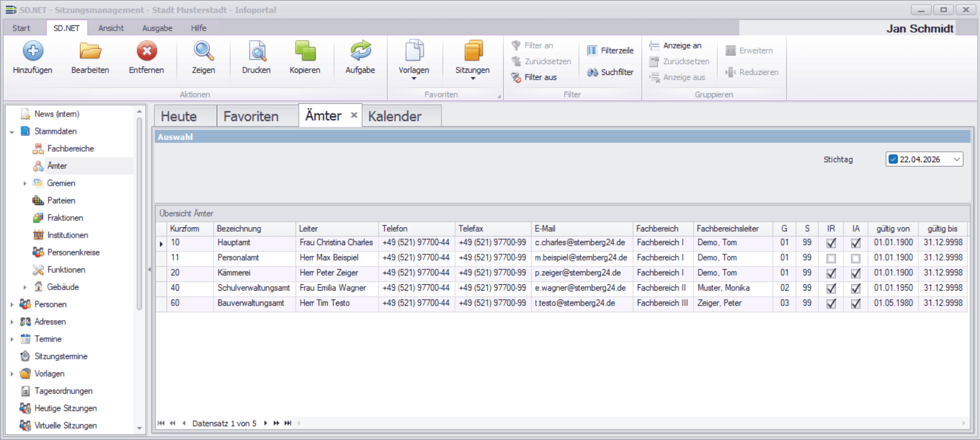Switch to the Kalender tab
This screenshot has width=980, height=440.
395,116
